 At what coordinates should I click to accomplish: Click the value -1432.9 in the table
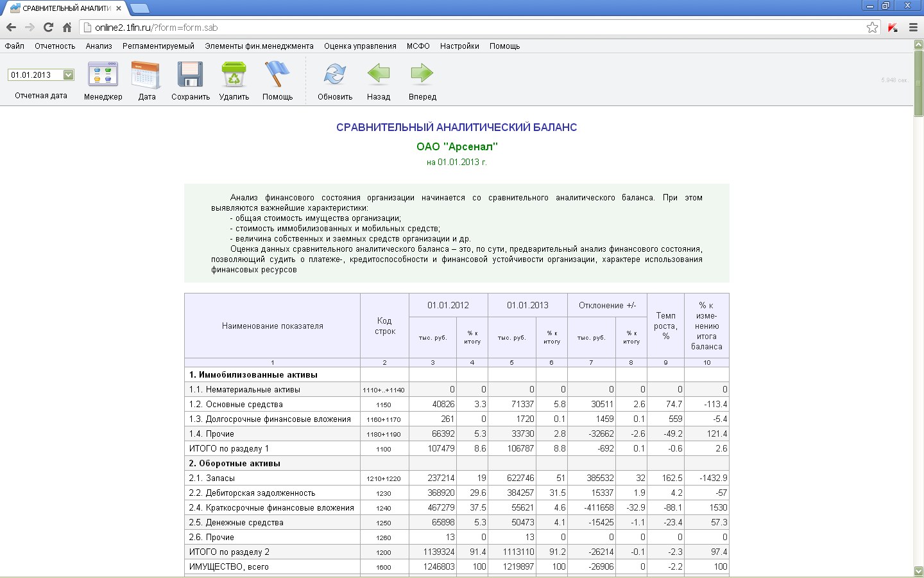[713, 478]
